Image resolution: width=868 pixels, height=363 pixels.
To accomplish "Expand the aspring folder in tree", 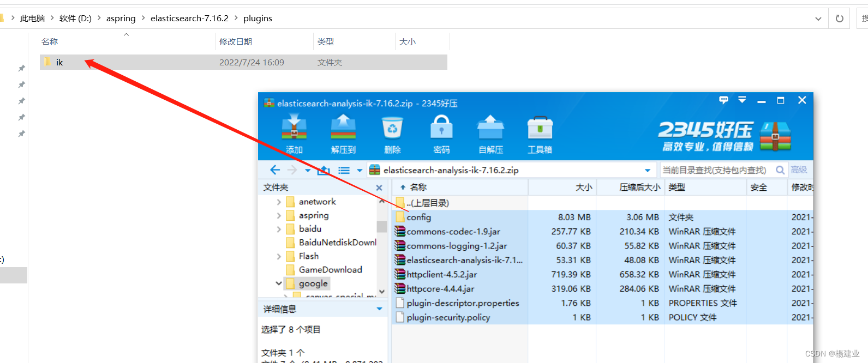I will click(x=279, y=215).
